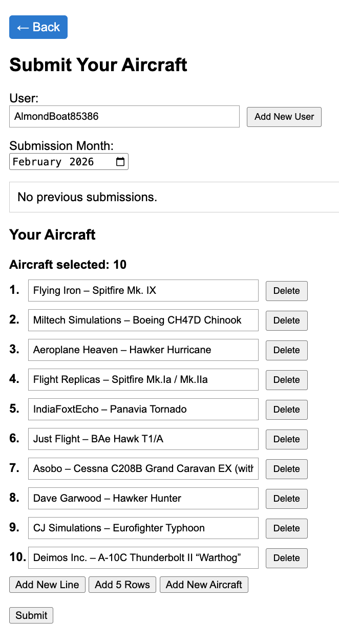Submit the aircraft form
This screenshot has width=339, height=644.
(x=31, y=615)
